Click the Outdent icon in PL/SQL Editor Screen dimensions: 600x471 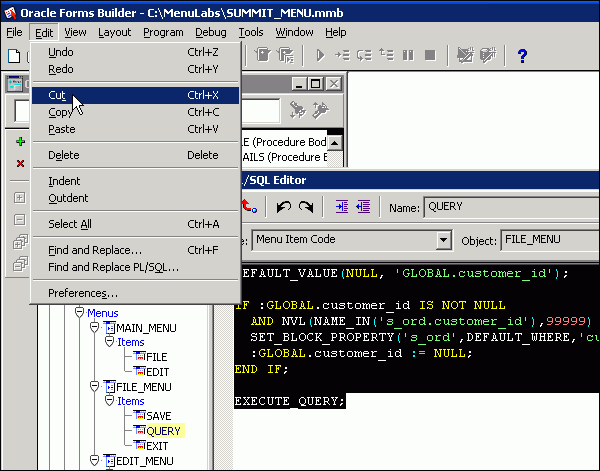click(363, 207)
